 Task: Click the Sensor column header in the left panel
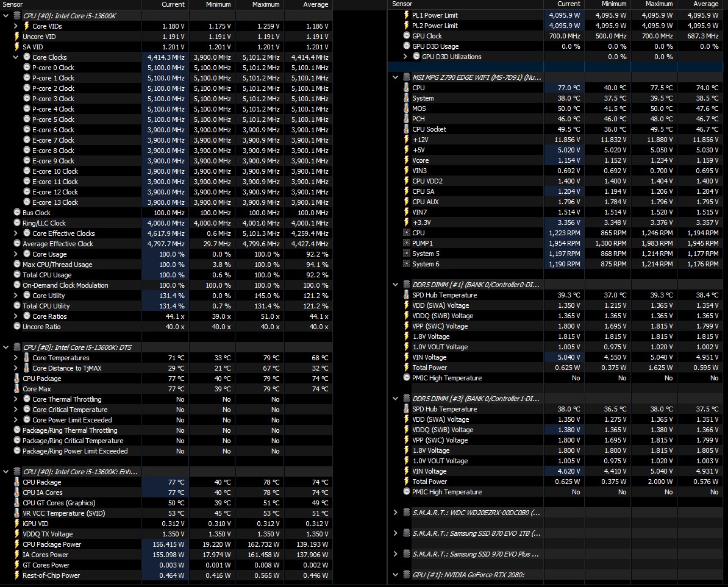click(71, 5)
